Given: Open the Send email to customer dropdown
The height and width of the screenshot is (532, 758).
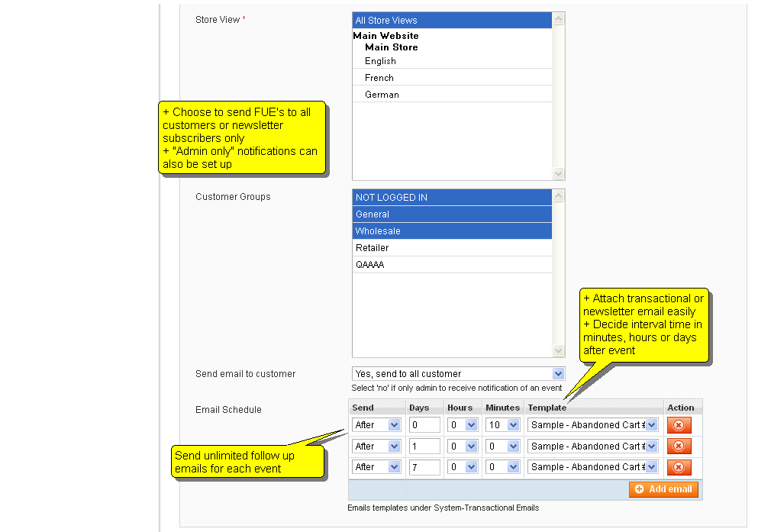Looking at the screenshot, I should [x=559, y=373].
